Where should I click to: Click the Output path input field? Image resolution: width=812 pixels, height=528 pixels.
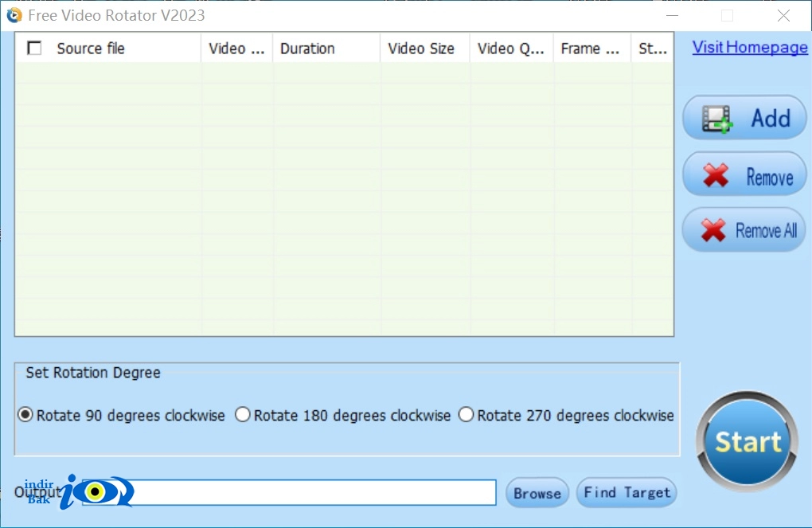(289, 492)
